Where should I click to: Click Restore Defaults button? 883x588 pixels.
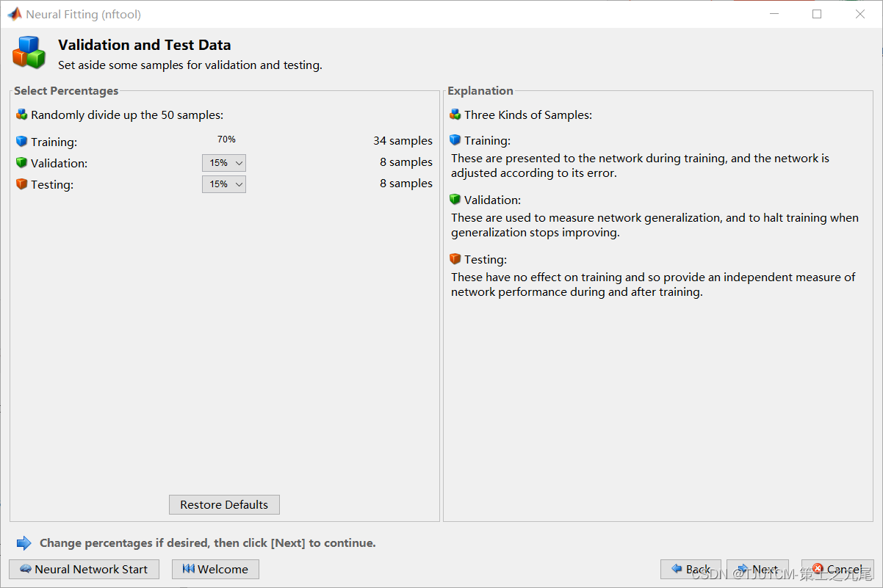[x=224, y=505]
